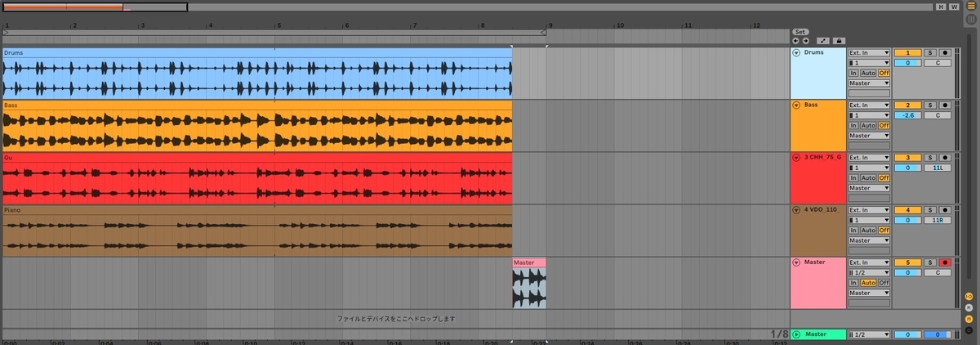Image resolution: width=980 pixels, height=345 pixels.
Task: Select the blue Drums audio clip
Action: click(256, 74)
